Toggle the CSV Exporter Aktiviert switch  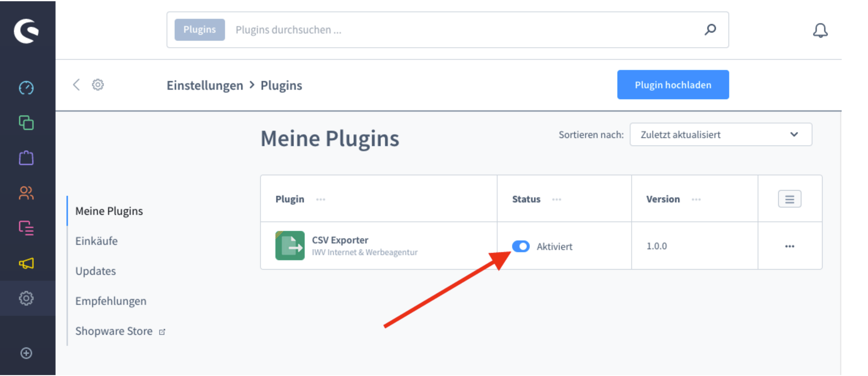tap(521, 246)
